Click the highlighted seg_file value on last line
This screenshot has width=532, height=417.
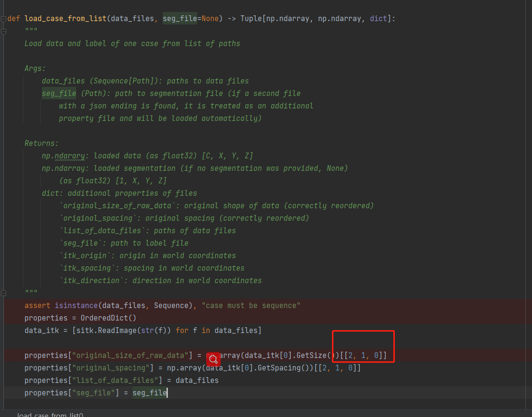tap(149, 393)
